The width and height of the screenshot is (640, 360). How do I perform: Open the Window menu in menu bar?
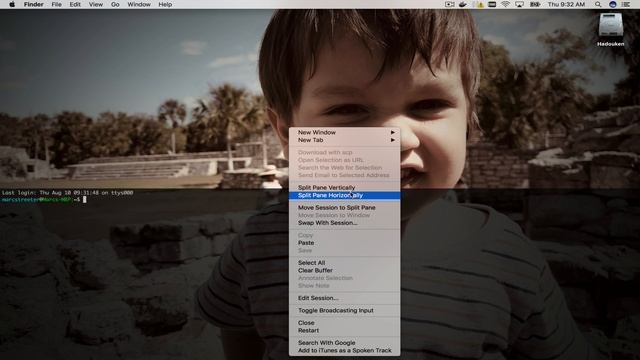(139, 4)
